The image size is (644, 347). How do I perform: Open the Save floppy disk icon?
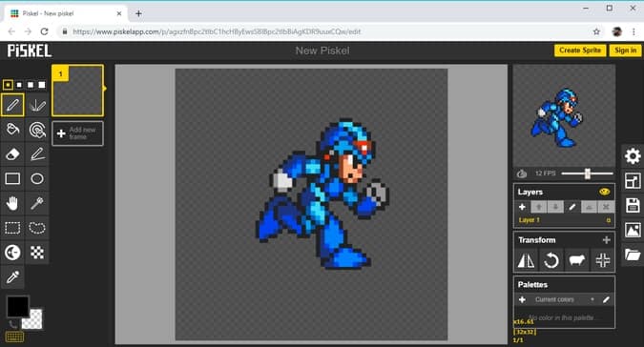(x=633, y=205)
